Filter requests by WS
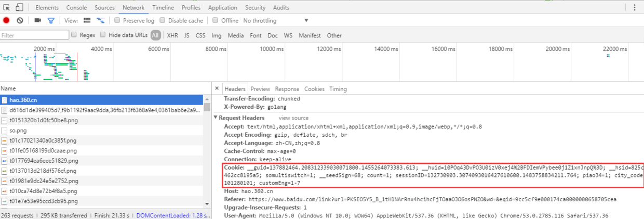 [x=288, y=35]
